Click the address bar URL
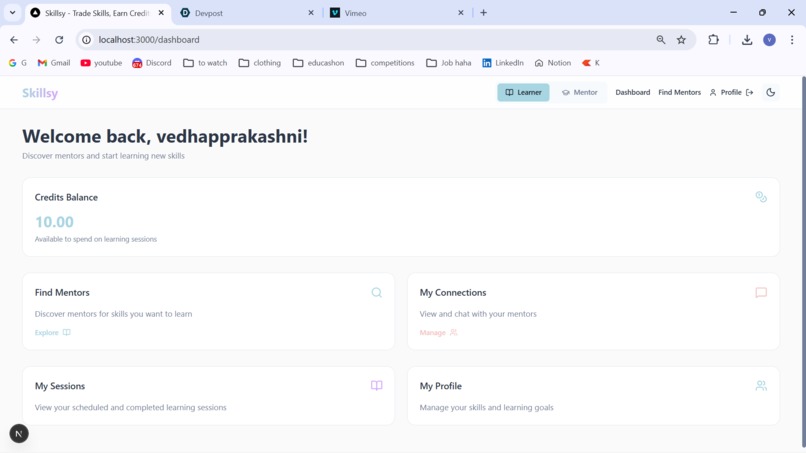The height and width of the screenshot is (453, 806). pos(149,40)
